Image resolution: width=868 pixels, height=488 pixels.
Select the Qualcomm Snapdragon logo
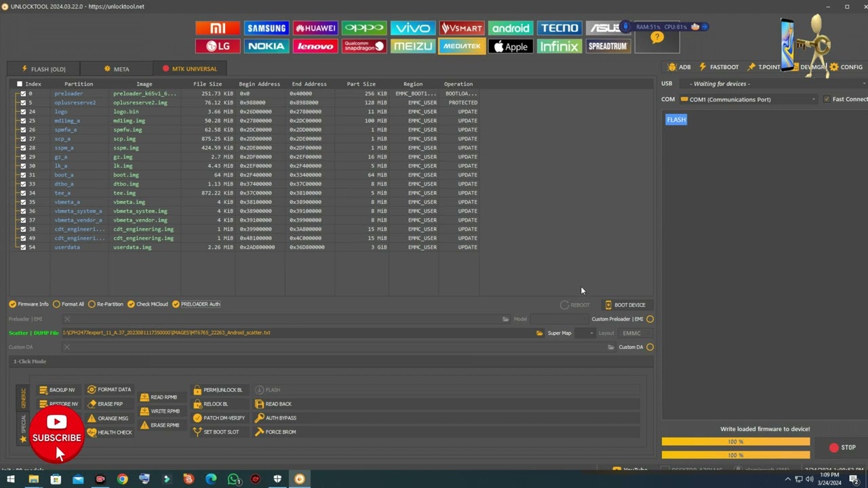click(x=364, y=46)
